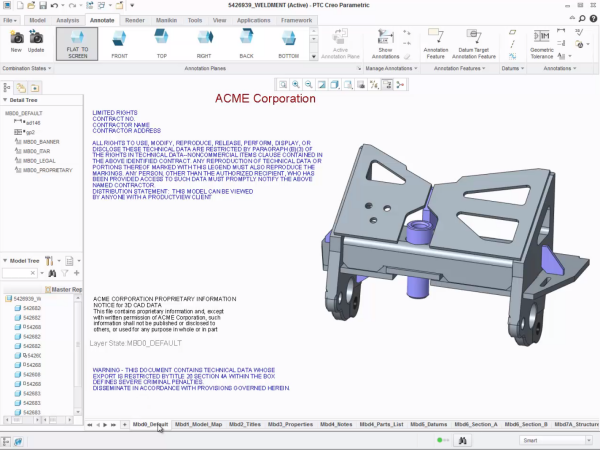Click the Refit zoom icon

[x=283, y=85]
